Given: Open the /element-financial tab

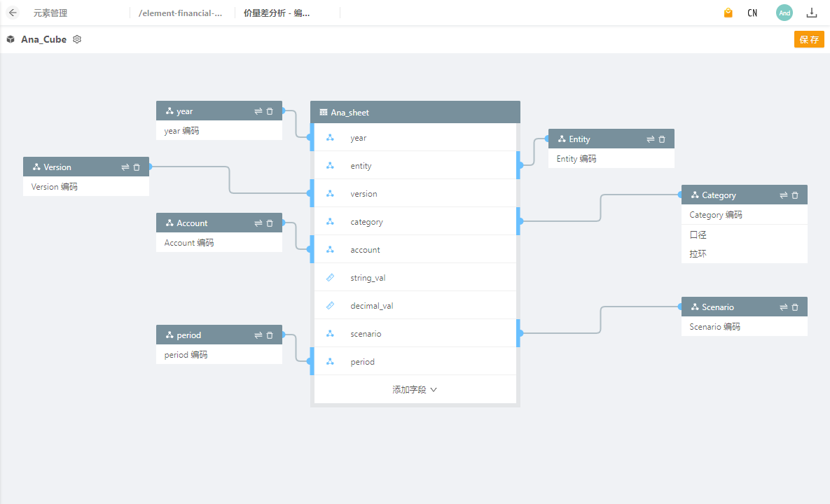Looking at the screenshot, I should (181, 13).
